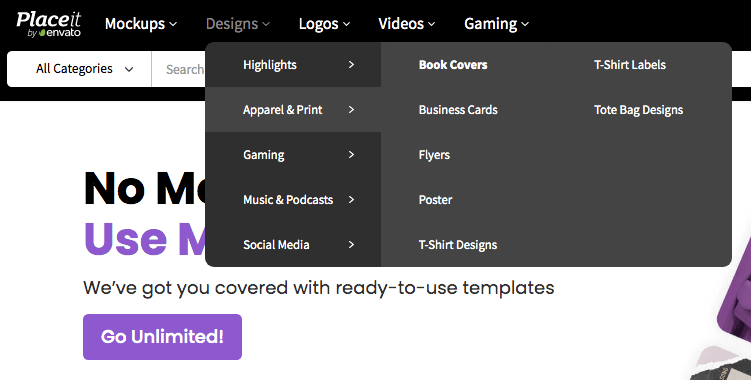Open the Gaming top navigation menu
Image resolution: width=751 pixels, height=380 pixels.
point(496,23)
